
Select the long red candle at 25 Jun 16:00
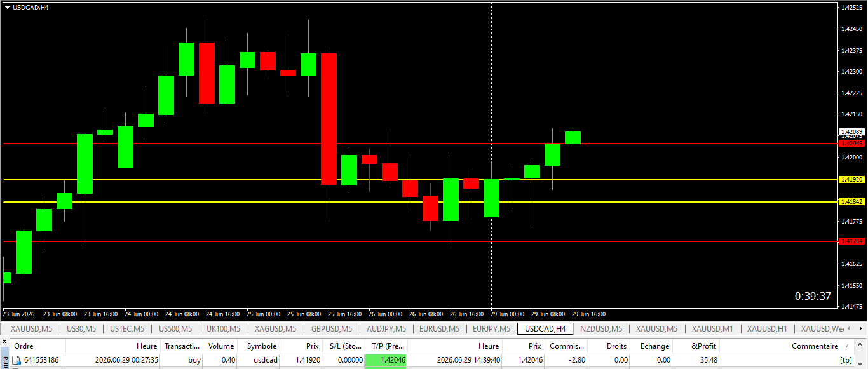pyautogui.click(x=329, y=119)
